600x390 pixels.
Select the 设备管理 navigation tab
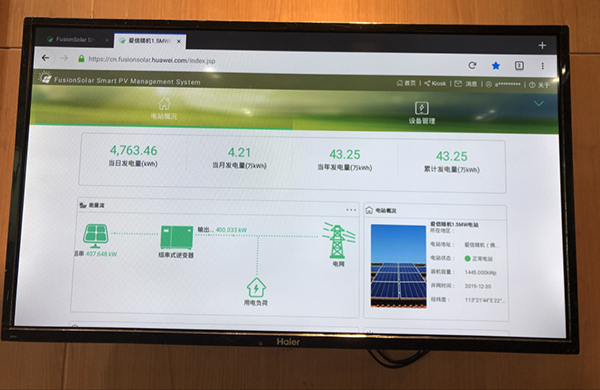(422, 113)
